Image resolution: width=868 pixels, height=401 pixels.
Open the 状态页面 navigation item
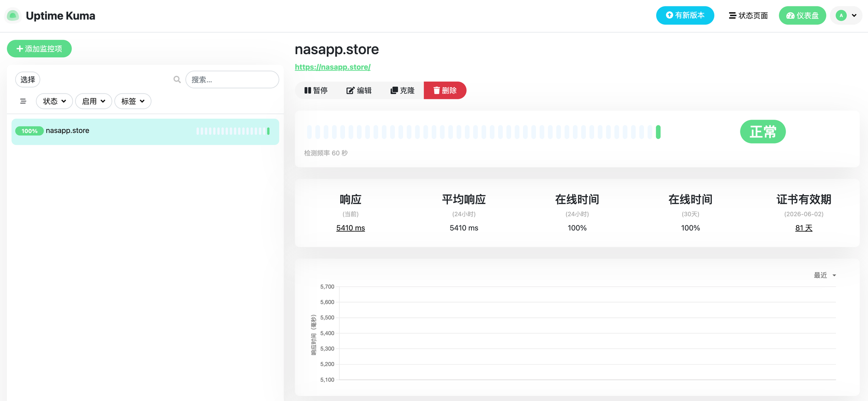pyautogui.click(x=748, y=16)
